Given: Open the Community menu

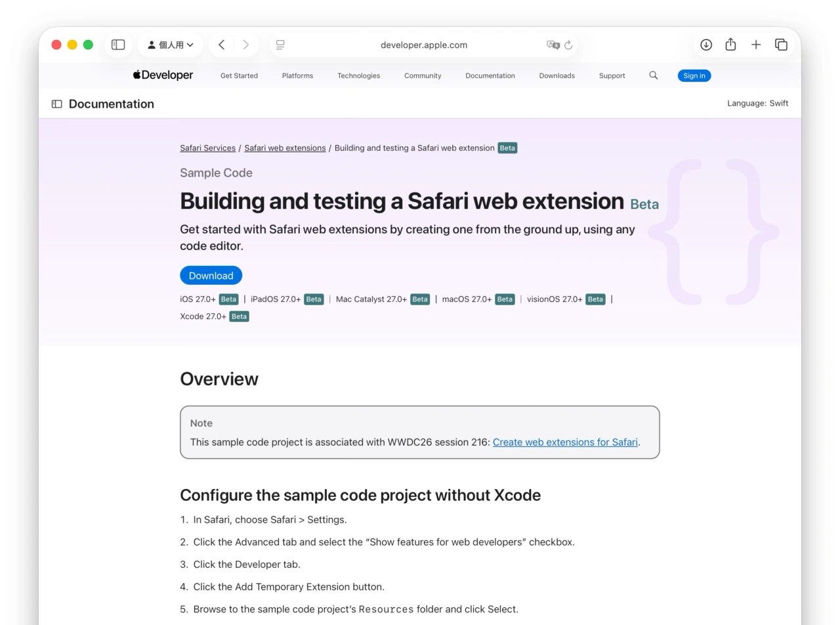Looking at the screenshot, I should tap(423, 75).
